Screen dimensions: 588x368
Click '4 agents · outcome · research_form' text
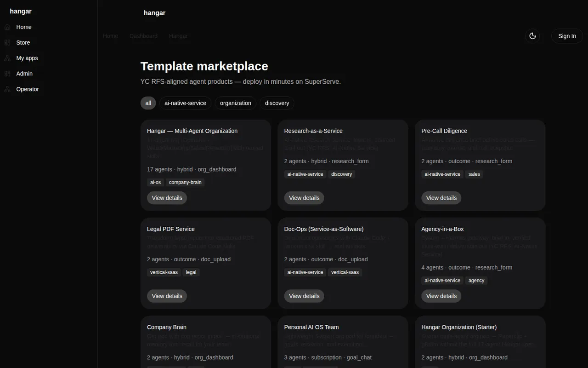(467, 267)
